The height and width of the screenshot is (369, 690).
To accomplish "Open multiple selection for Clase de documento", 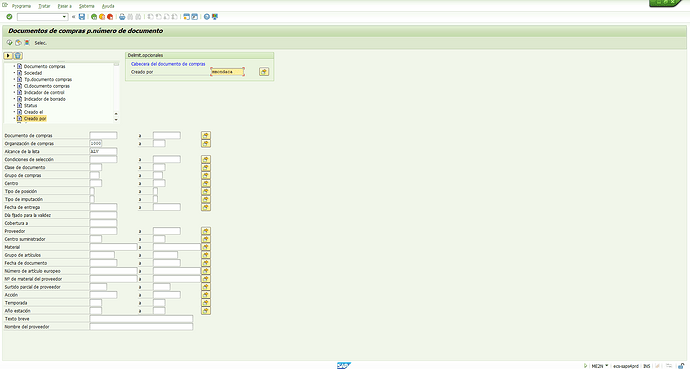I will point(206,167).
